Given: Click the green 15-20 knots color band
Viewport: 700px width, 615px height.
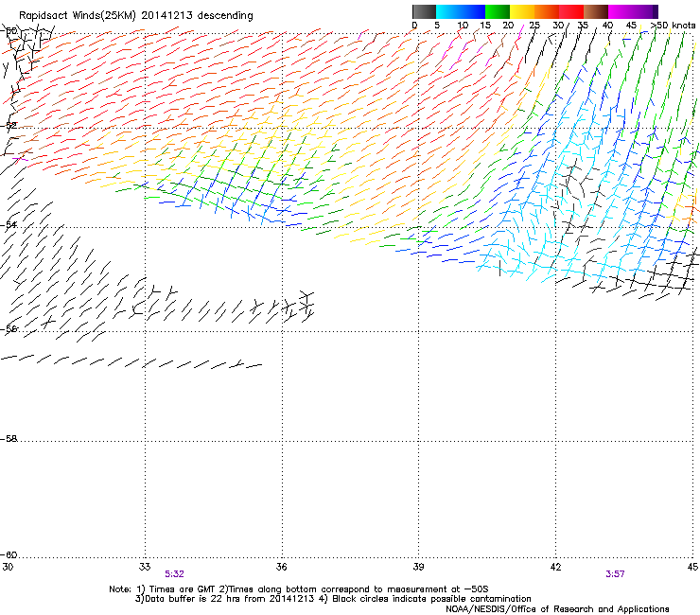Looking at the screenshot, I should 498,11.
